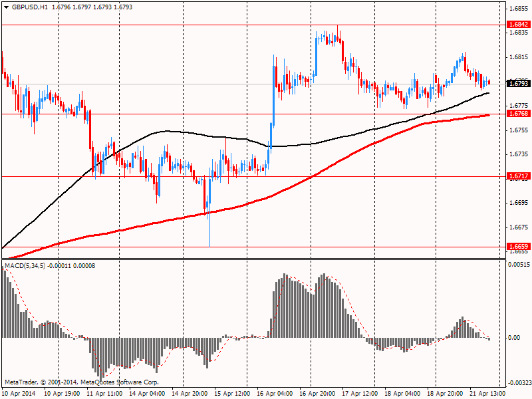The height and width of the screenshot is (399, 532).
Task: Click the red 1.6659 support price tag
Action: [x=519, y=247]
